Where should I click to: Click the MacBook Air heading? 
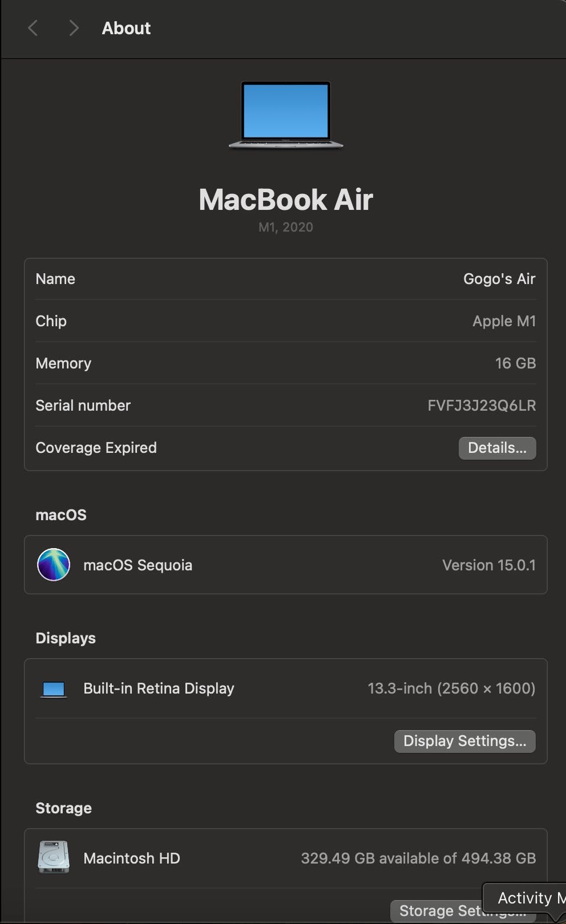click(x=286, y=200)
